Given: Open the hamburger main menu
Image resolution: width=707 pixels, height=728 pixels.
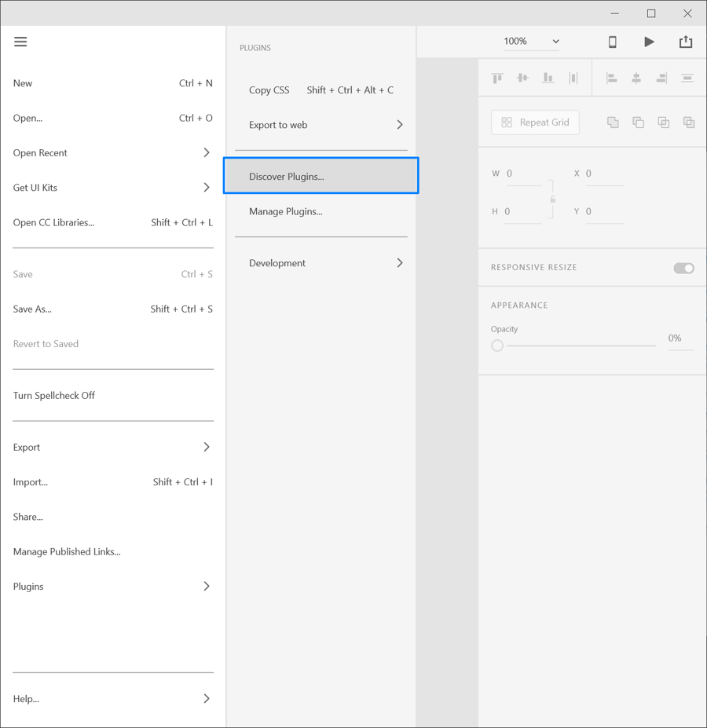Looking at the screenshot, I should 20,42.
